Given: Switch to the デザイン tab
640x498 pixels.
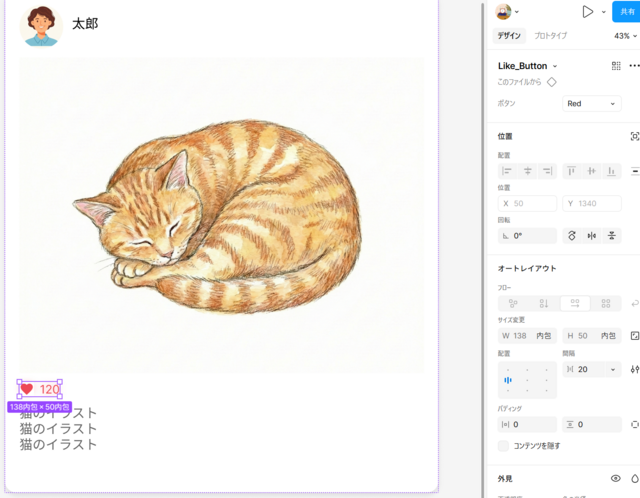Looking at the screenshot, I should point(509,36).
